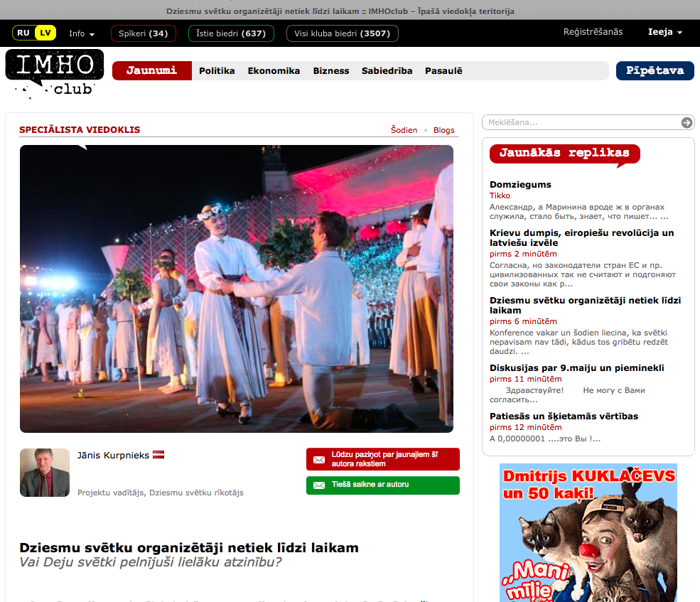700x602 pixels.
Task: Click the IMHO club logo
Action: [50, 72]
